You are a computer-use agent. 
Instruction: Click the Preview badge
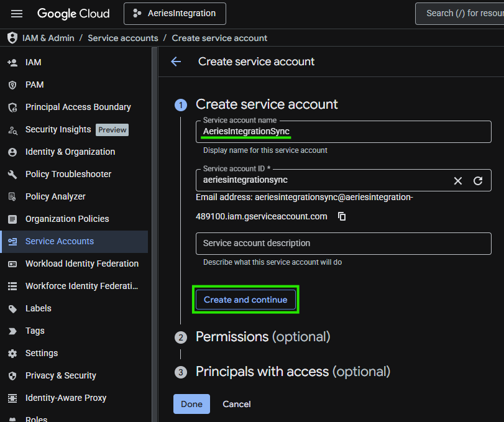pos(112,130)
